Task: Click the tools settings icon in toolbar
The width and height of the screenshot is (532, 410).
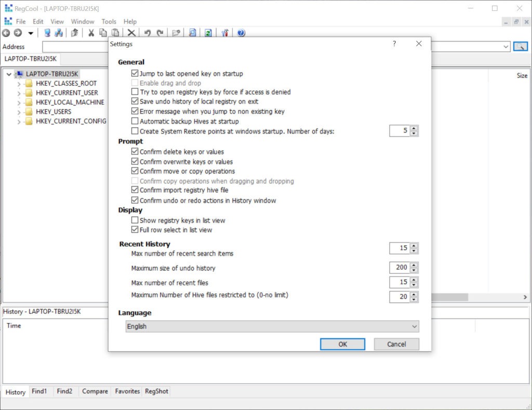Action: point(224,33)
